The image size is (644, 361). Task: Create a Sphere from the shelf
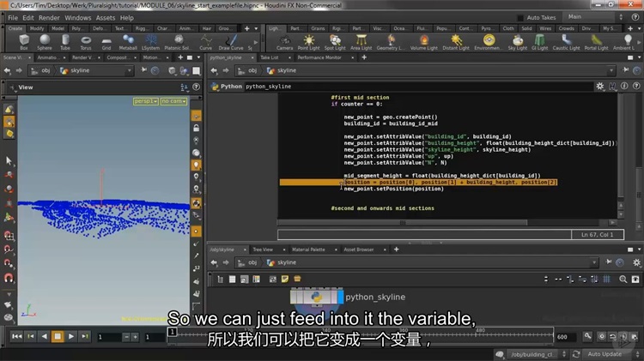coord(45,42)
